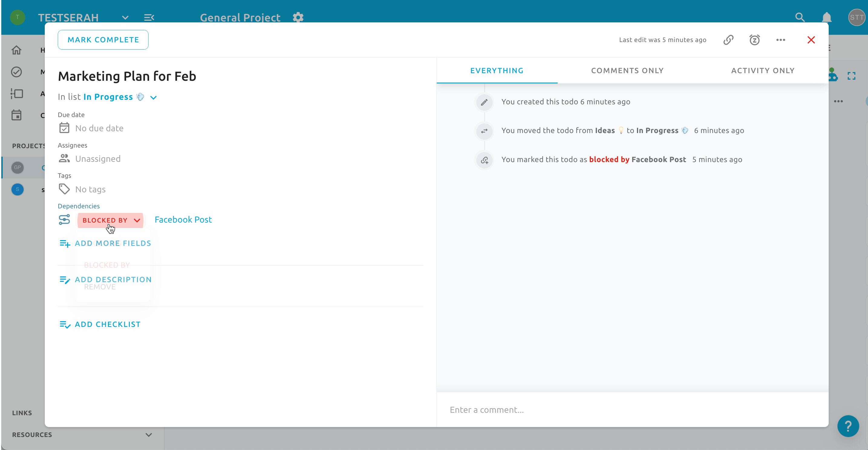This screenshot has height=450, width=868.
Task: Select the GP project avatar
Action: coord(18,168)
